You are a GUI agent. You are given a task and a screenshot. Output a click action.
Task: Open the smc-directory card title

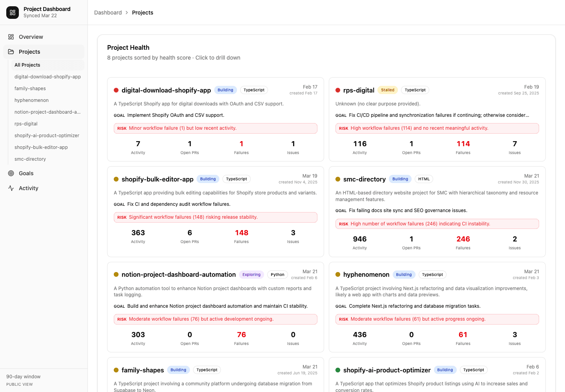(x=365, y=179)
